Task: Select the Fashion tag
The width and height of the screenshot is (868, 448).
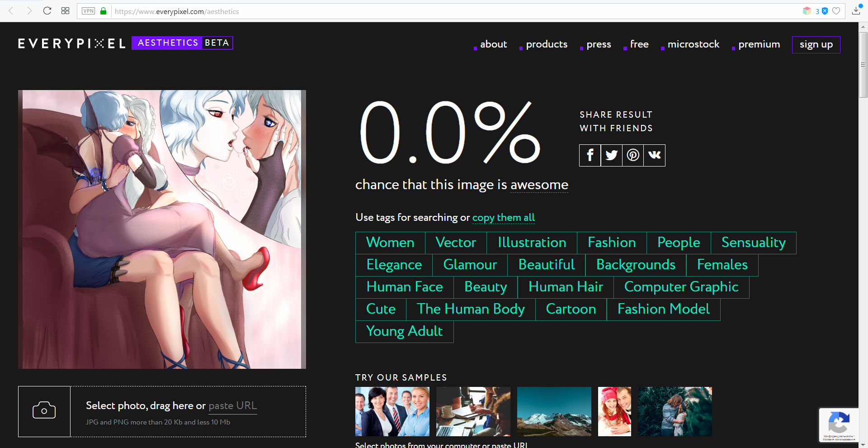Action: click(612, 243)
